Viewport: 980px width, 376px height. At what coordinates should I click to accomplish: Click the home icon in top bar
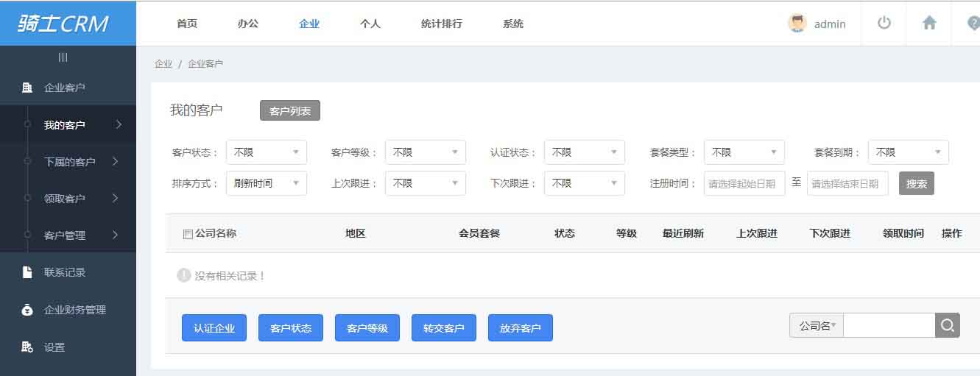(x=929, y=23)
